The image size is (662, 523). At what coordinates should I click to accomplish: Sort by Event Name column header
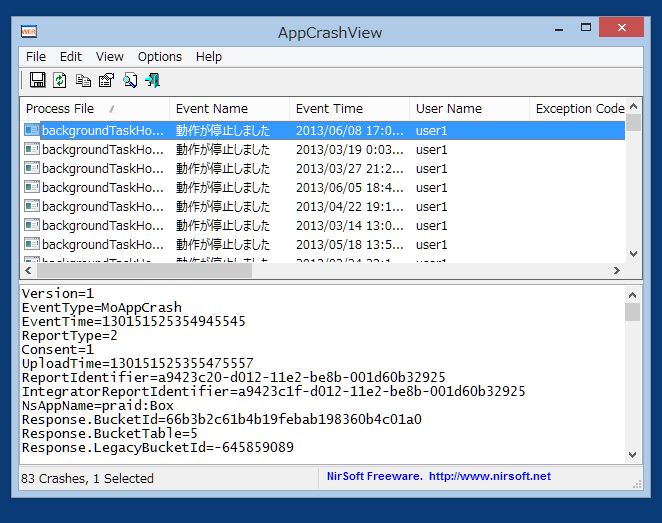(230, 108)
